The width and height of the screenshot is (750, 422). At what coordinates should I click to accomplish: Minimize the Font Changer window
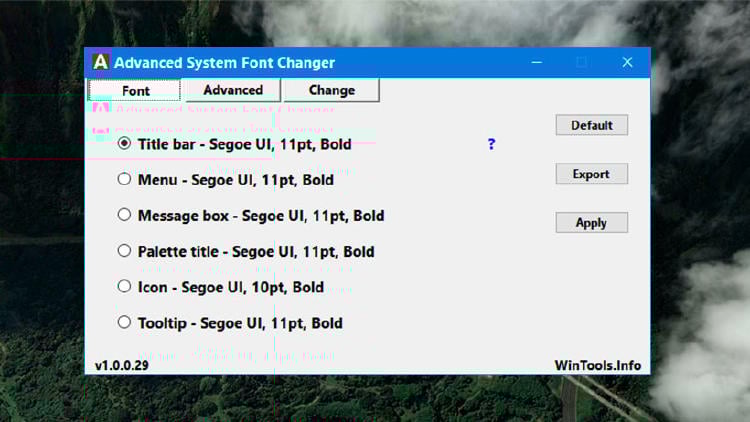tap(535, 62)
